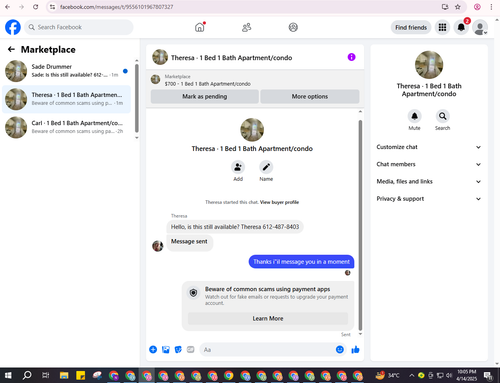Send a thumbs up like
The width and height of the screenshot is (500, 383).
coord(355,349)
